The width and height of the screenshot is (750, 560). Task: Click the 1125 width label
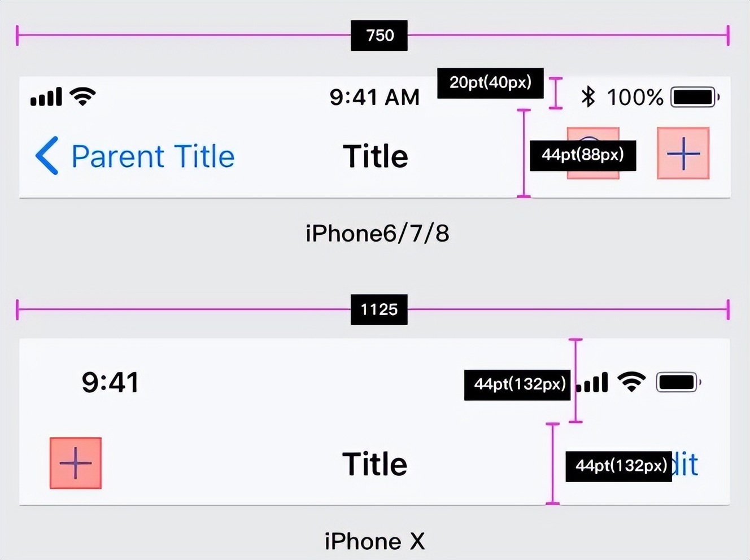[x=379, y=309]
